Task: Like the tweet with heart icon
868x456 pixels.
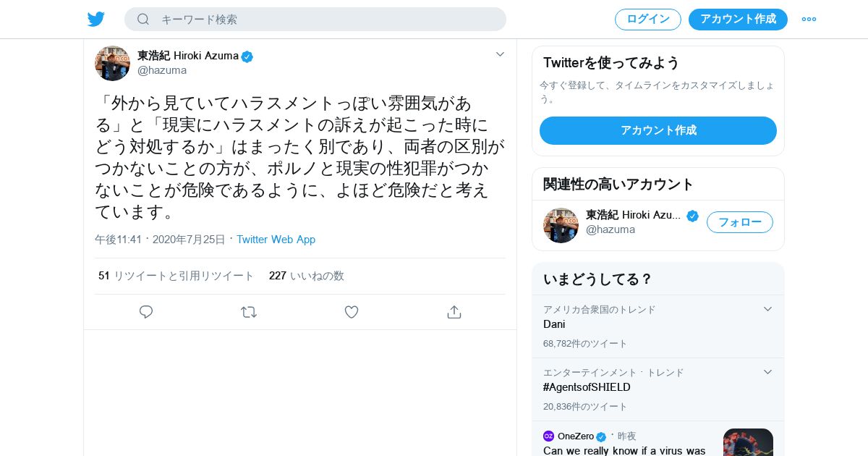Action: tap(352, 312)
